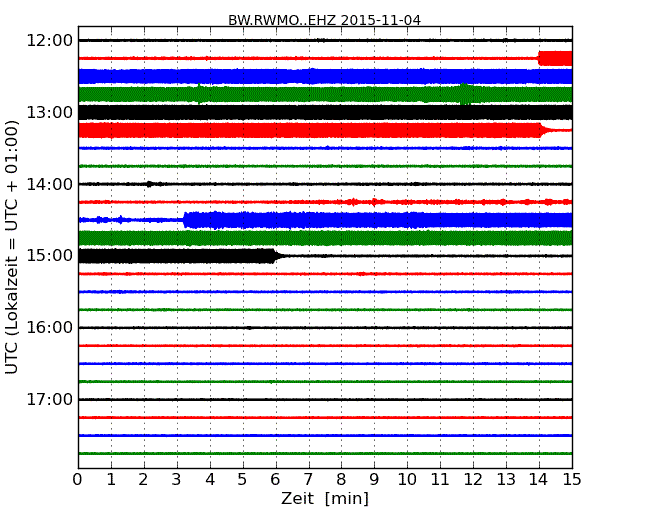Select the minute tick label 7
650x520 pixels.
(x=308, y=480)
